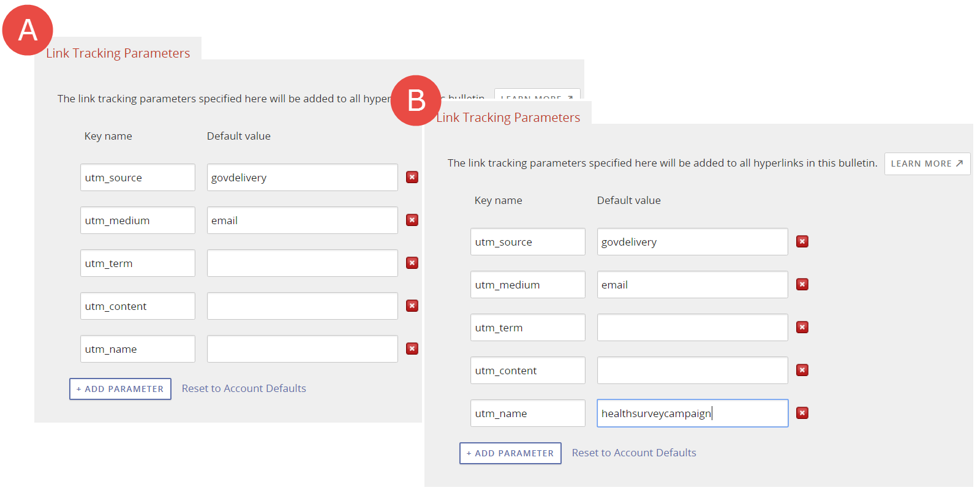
Task: Delete utm_name parameter in panel A
Action: click(x=412, y=349)
